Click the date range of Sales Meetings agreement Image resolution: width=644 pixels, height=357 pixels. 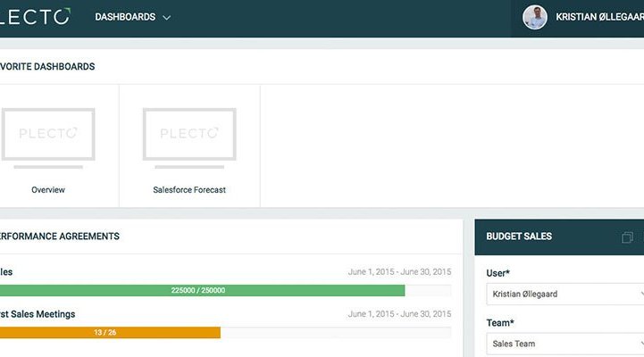(399, 314)
